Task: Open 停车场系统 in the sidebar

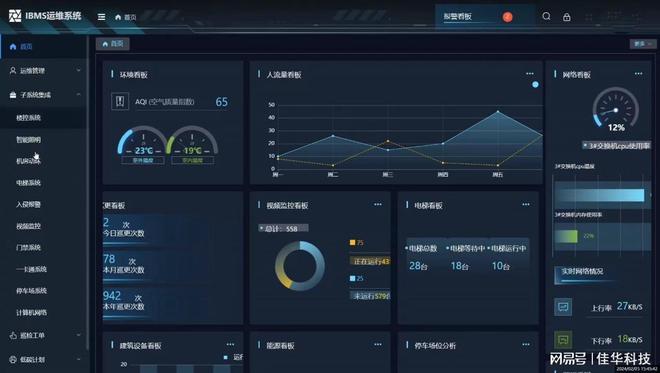Action: point(32,291)
